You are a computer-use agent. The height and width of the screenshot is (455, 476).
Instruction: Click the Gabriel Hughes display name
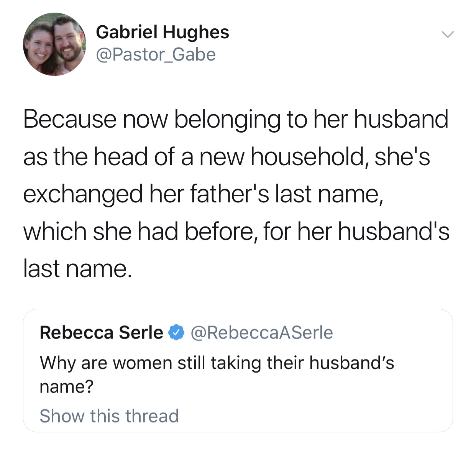coord(162,32)
